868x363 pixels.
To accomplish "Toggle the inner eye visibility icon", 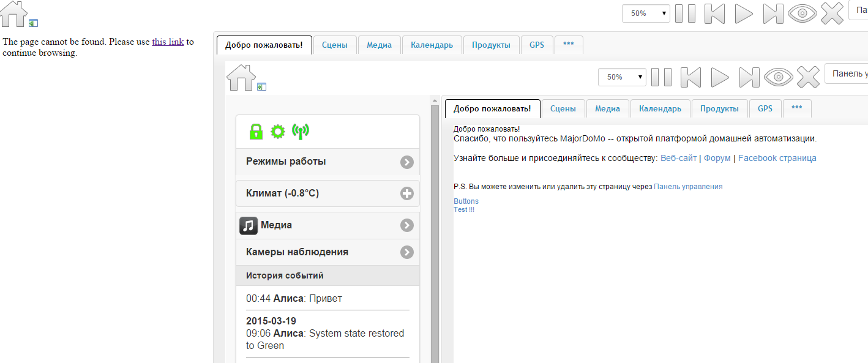I will pos(778,77).
